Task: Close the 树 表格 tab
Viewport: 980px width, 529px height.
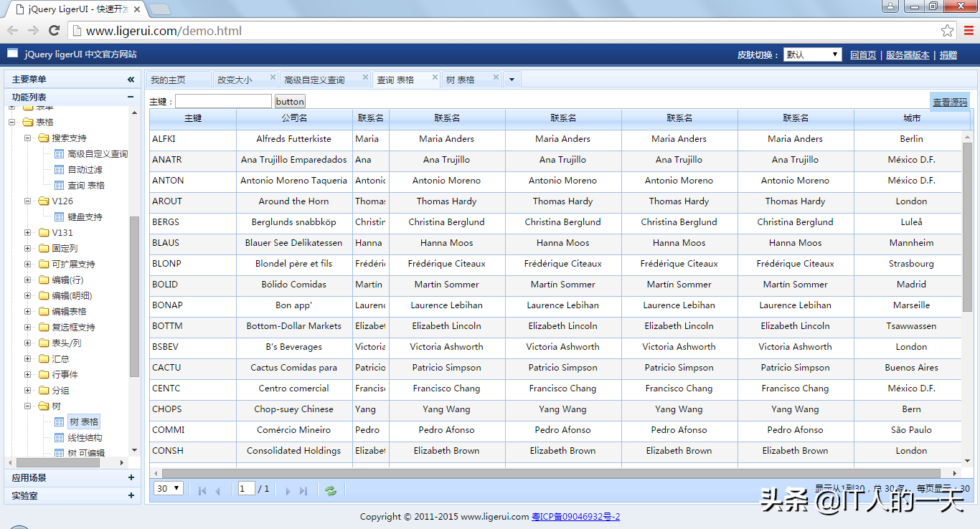Action: (x=495, y=77)
